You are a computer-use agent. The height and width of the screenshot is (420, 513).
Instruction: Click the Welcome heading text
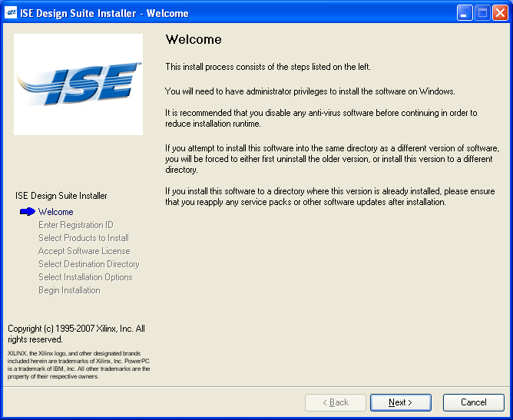pos(194,40)
